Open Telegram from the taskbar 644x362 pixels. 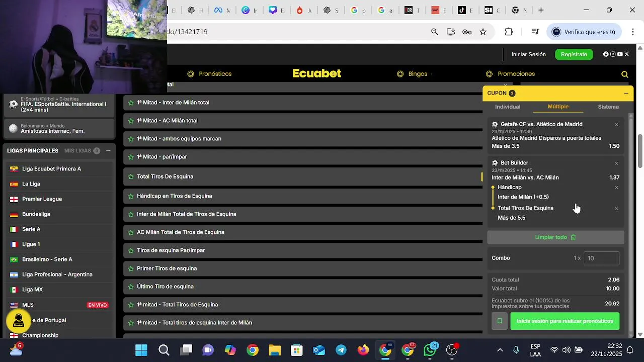tap(341, 350)
